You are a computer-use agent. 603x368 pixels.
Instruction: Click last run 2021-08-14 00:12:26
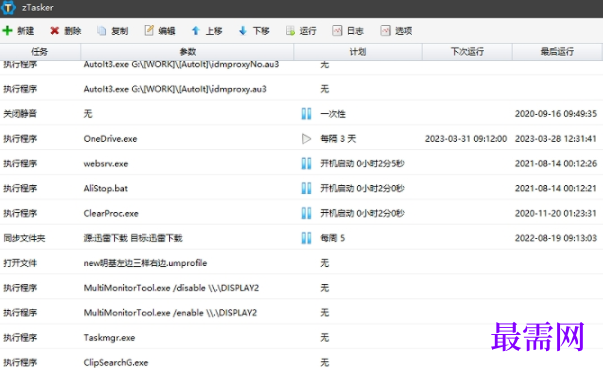(x=556, y=163)
